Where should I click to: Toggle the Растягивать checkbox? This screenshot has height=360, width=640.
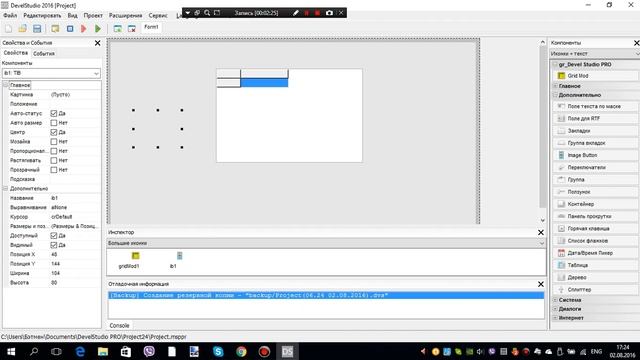coord(53,160)
